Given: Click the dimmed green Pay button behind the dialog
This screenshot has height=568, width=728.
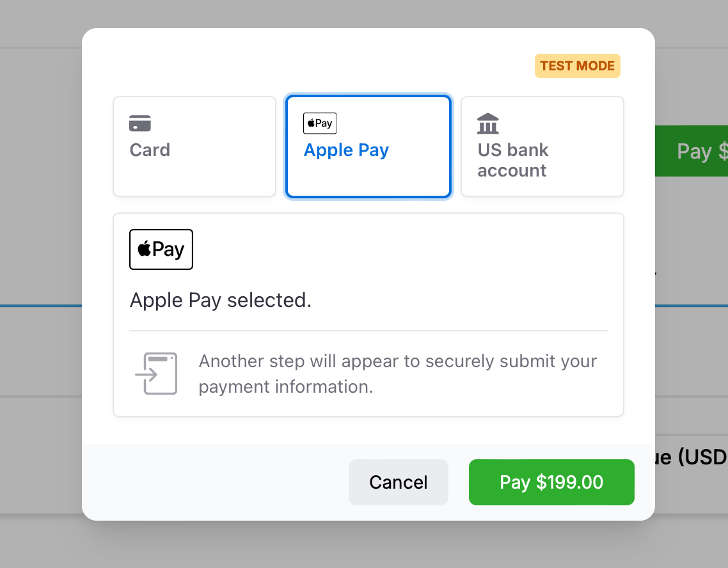Looking at the screenshot, I should click(x=692, y=151).
